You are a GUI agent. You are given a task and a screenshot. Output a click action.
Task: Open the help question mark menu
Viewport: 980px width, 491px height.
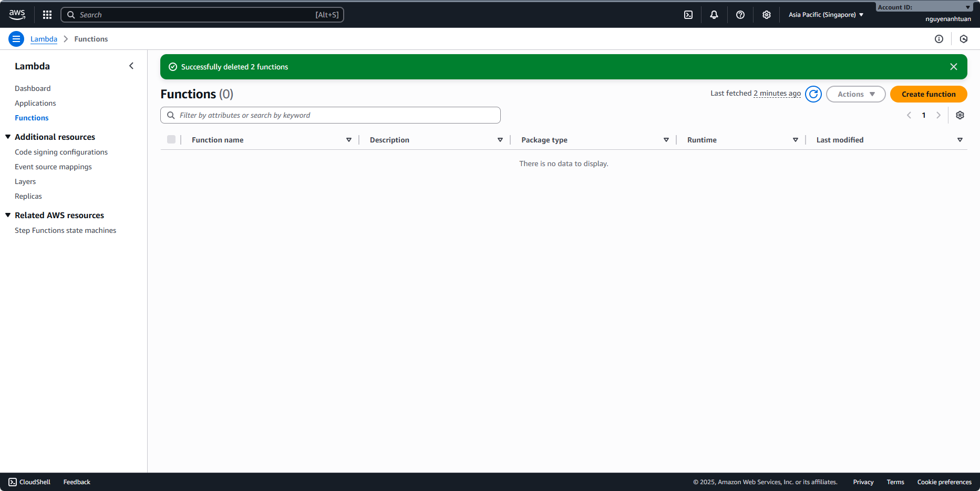click(740, 15)
